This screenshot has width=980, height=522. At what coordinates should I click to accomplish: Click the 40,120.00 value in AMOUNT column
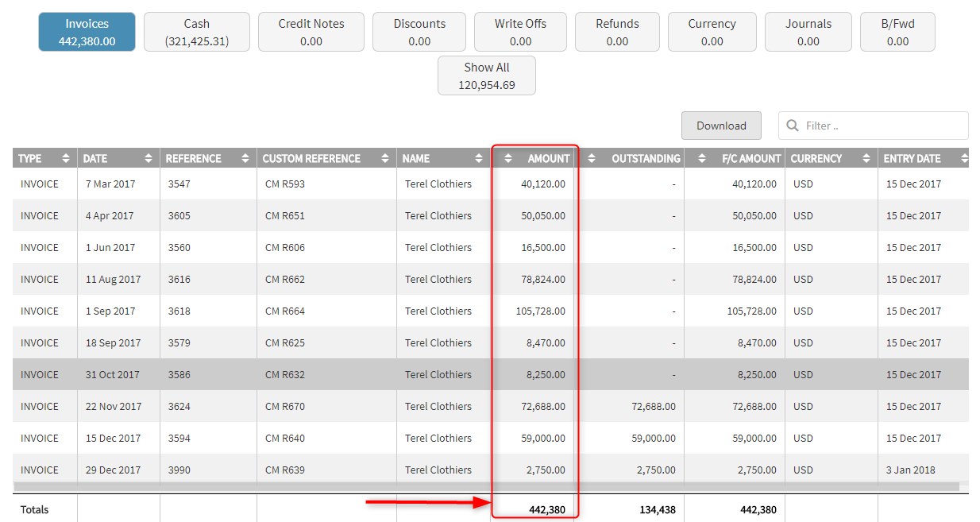click(x=543, y=184)
